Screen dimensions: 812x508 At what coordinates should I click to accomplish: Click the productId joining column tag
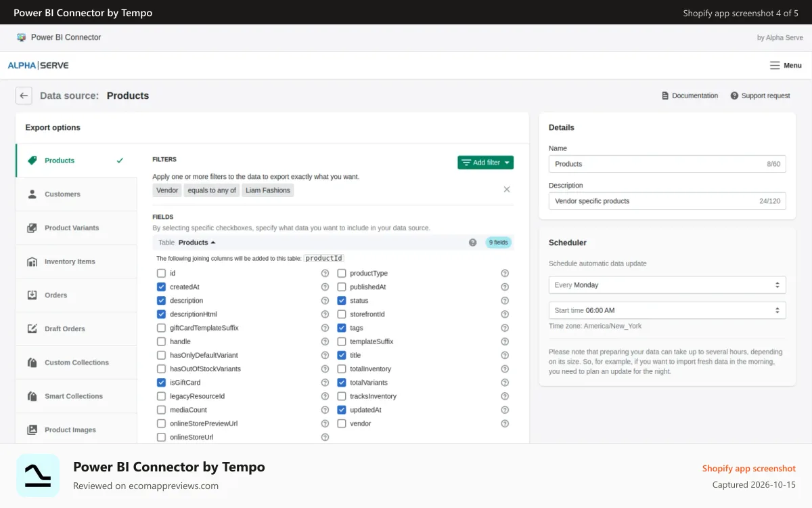coord(323,258)
